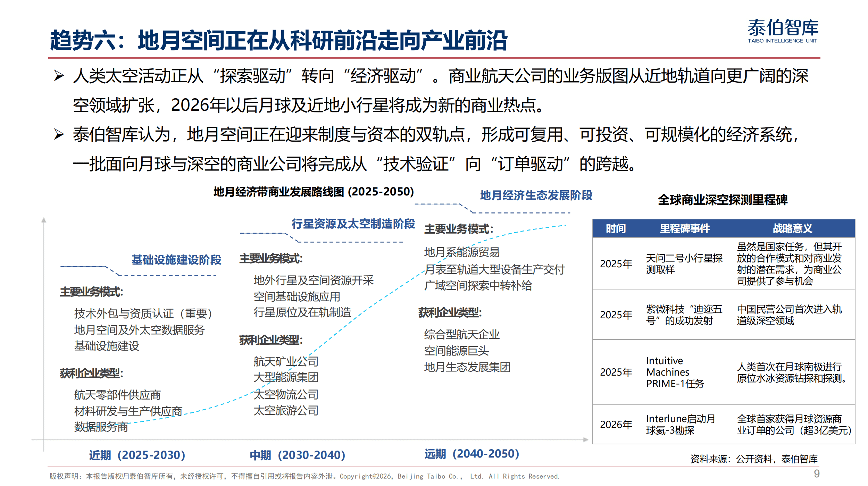The image size is (868, 486).
Task: Click the 资料来源 source note
Action: click(x=754, y=459)
